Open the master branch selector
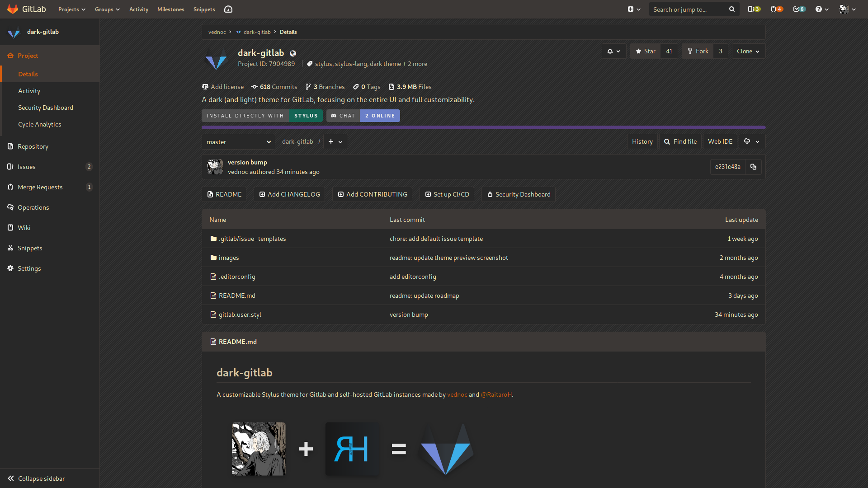This screenshot has height=488, width=868. [x=238, y=141]
